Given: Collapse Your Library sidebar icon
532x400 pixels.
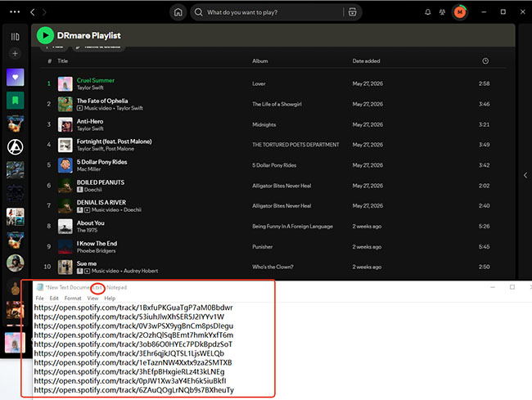Looking at the screenshot, I should 16,37.
